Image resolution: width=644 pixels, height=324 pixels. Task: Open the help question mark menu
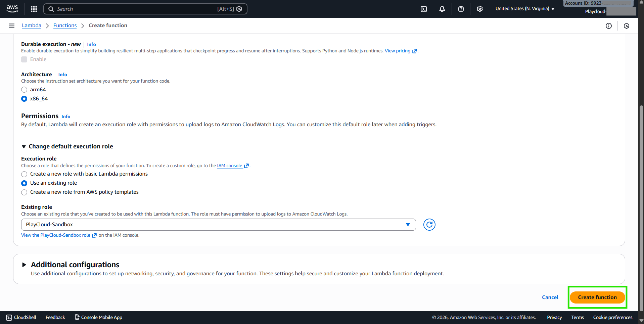[x=461, y=9]
